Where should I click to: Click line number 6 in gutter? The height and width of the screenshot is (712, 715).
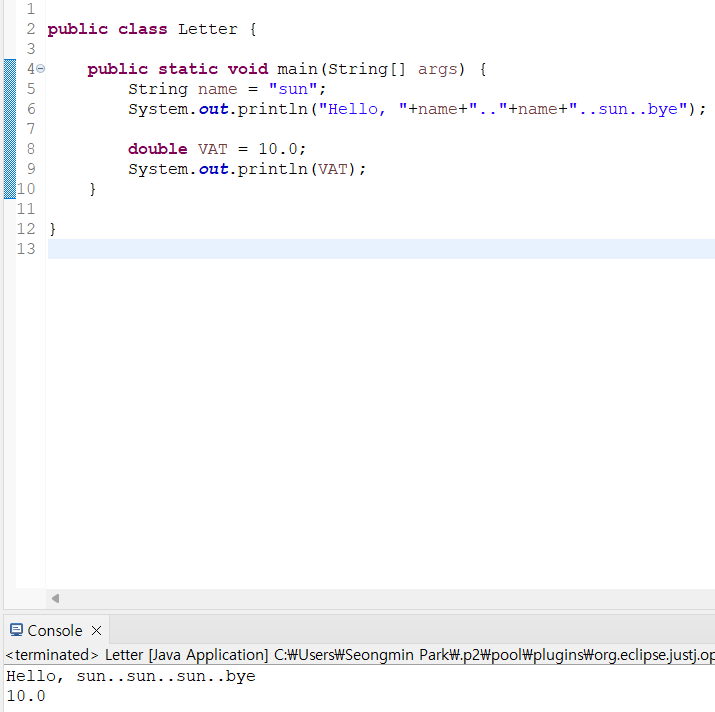31,109
